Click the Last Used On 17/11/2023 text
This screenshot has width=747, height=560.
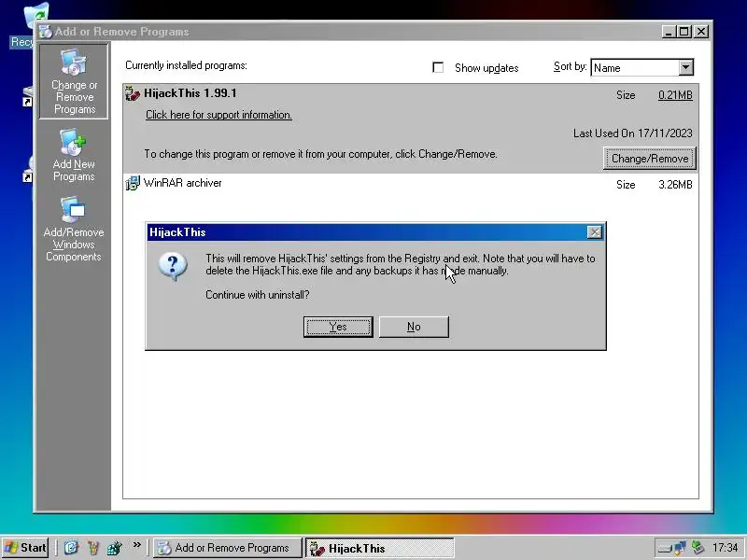tap(633, 133)
